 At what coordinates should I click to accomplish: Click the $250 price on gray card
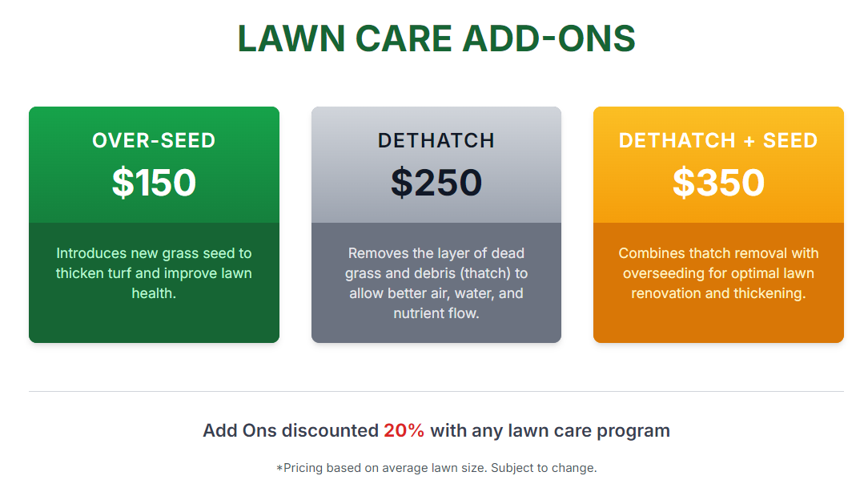(436, 183)
